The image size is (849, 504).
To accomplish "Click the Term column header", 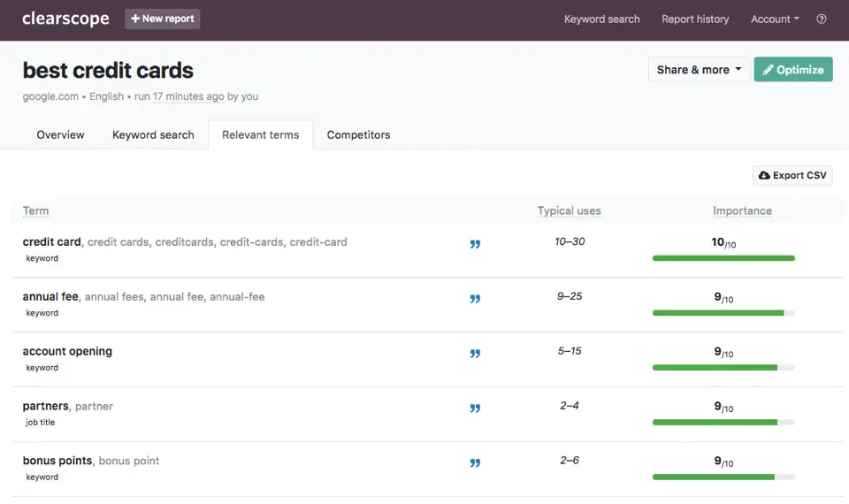I will point(35,210).
